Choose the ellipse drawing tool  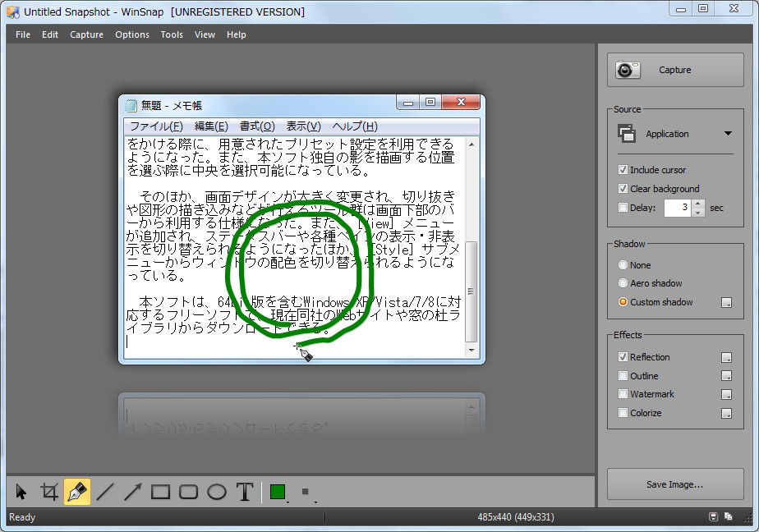pos(216,491)
